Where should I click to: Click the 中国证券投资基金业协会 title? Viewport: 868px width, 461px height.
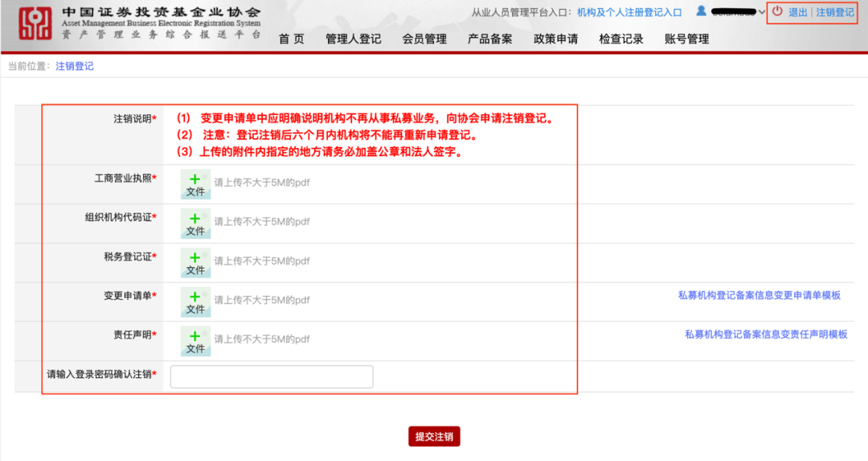pos(161,11)
